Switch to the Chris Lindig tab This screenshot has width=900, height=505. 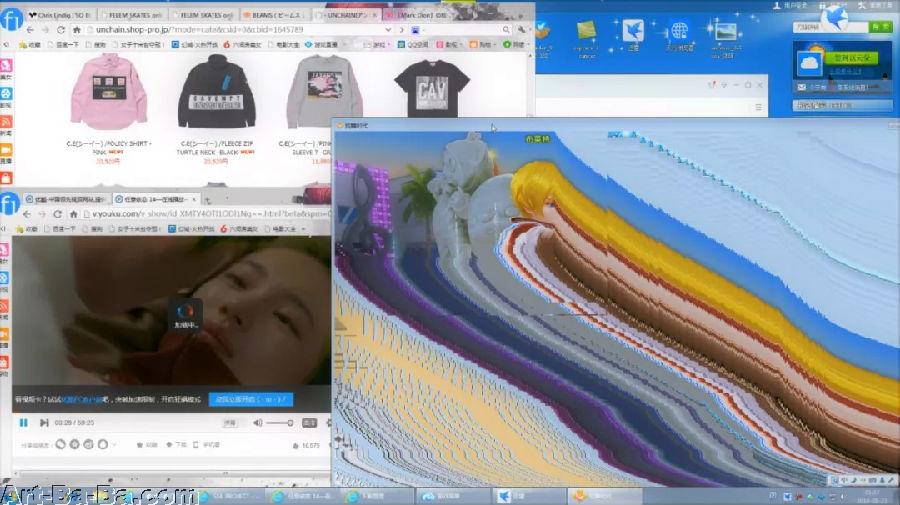59,14
